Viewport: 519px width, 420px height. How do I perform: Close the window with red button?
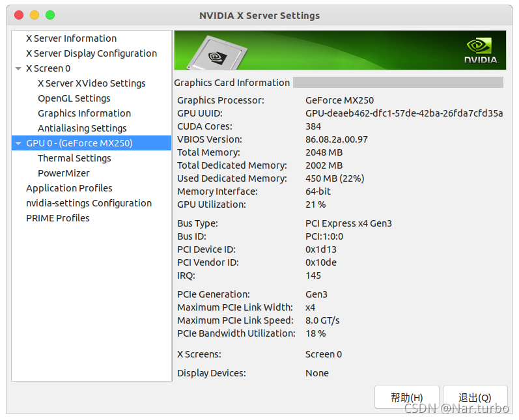19,15
